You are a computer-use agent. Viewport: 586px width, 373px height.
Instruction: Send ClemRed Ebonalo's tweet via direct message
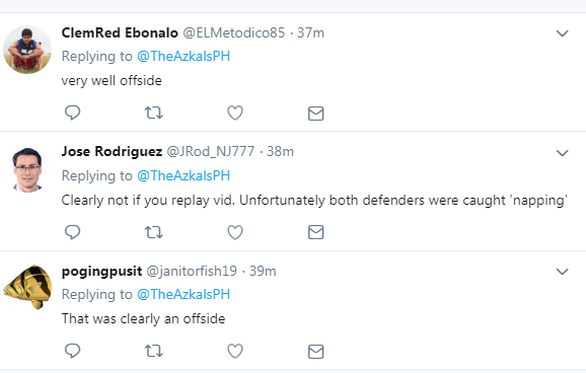(316, 113)
